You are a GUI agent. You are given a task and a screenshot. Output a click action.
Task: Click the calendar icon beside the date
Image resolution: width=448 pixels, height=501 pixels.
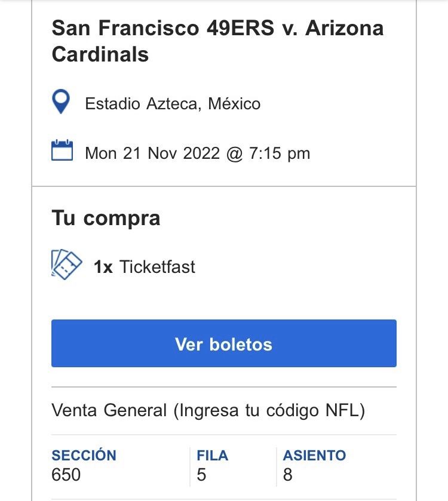point(62,151)
